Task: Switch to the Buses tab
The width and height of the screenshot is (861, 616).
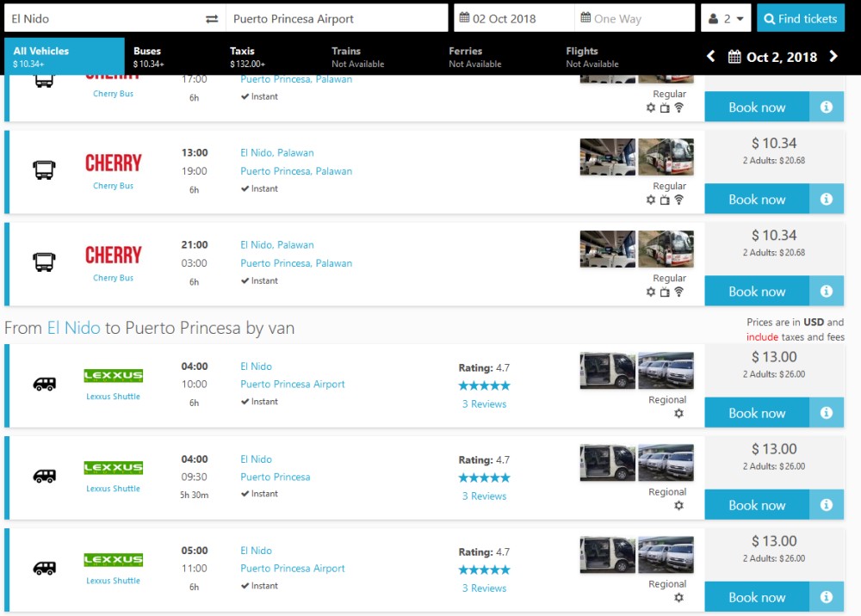Action: [148, 57]
